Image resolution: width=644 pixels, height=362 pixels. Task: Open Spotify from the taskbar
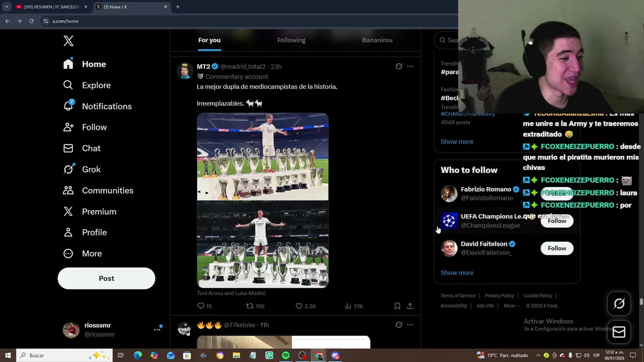(x=286, y=355)
